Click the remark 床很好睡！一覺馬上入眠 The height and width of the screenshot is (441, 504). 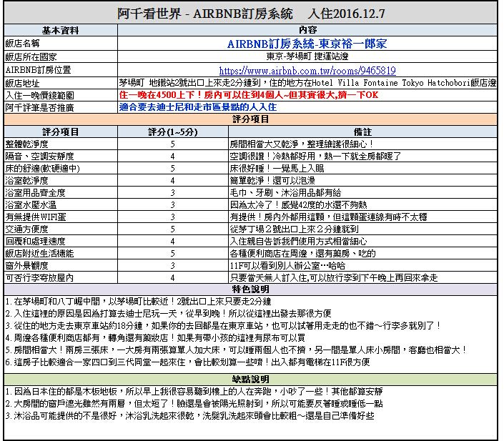click(x=277, y=169)
